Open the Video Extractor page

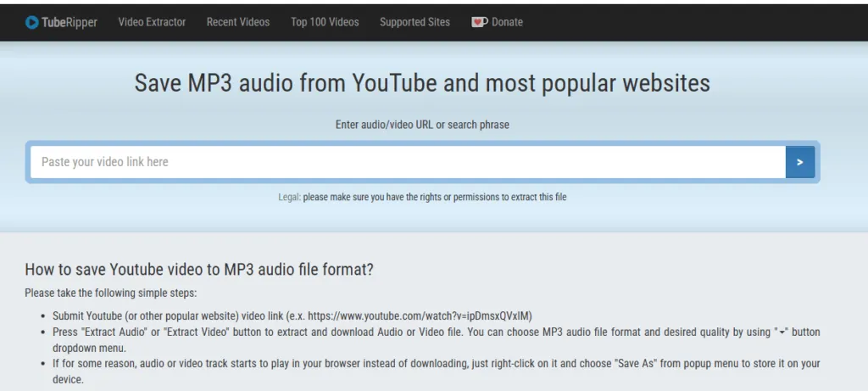click(153, 22)
